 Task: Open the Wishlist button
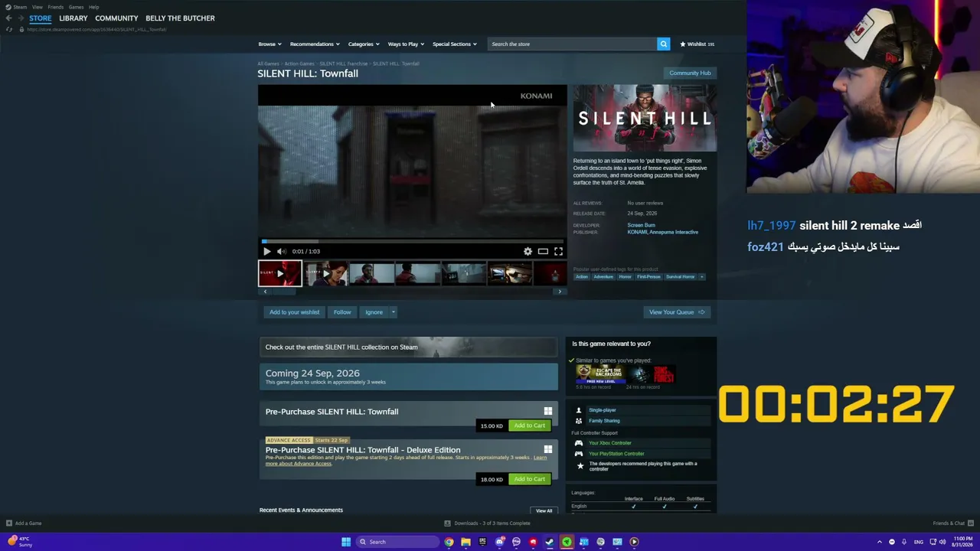coord(697,44)
